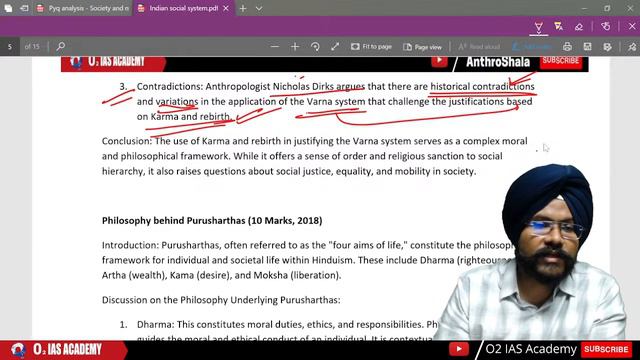Click the Save as icon
This screenshot has height=360, width=640.
point(607,47)
